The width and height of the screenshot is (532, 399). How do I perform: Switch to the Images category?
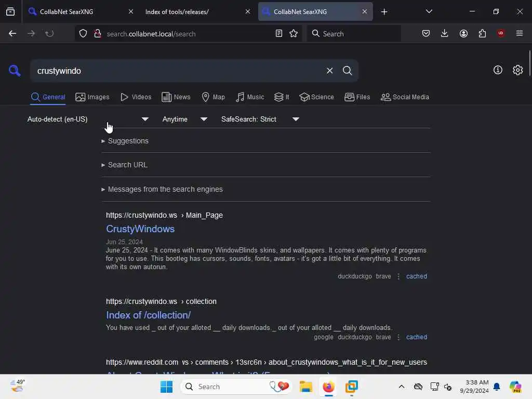click(92, 97)
